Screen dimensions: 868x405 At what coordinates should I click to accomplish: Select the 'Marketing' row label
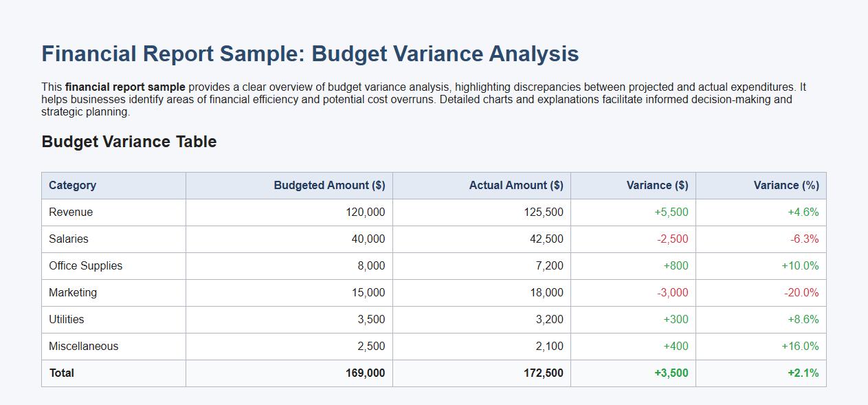(71, 292)
